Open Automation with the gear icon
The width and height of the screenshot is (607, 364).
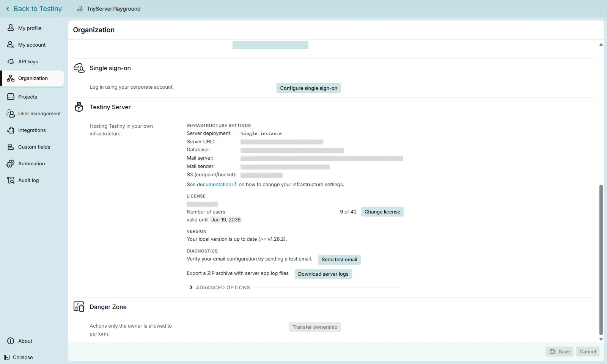click(10, 163)
